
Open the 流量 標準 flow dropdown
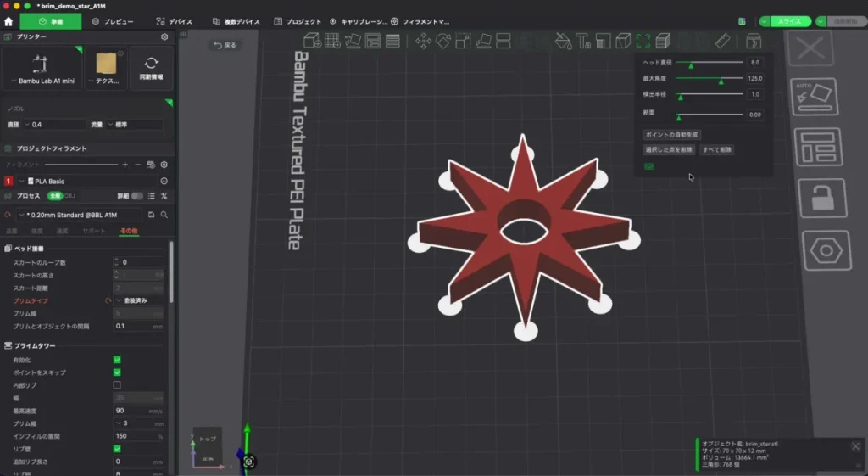(135, 125)
